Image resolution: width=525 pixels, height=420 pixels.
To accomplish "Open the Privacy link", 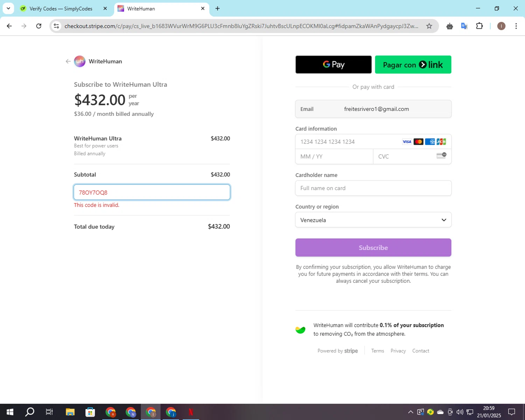I will coord(398,351).
